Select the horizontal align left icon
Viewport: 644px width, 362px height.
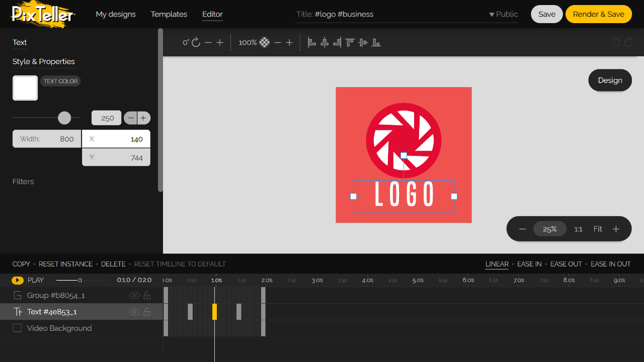coord(312,42)
